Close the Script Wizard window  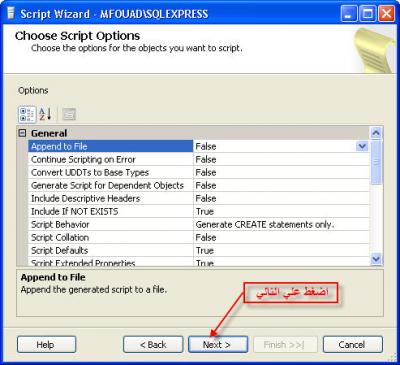tap(387, 14)
